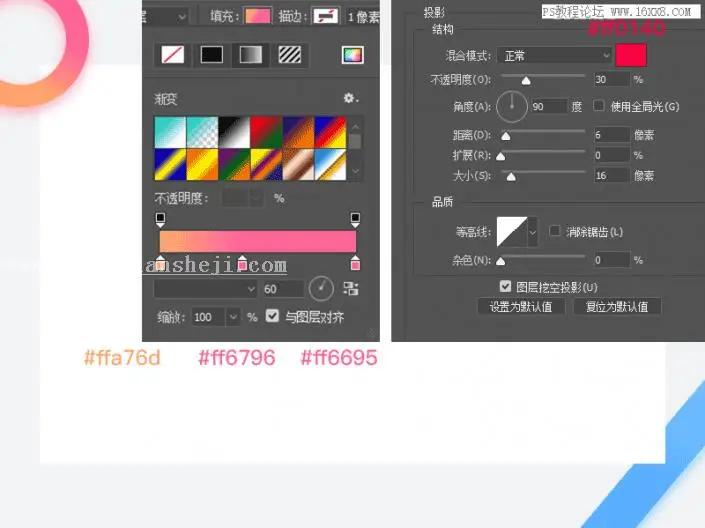
Task: Click the stroke width field 1 像素
Action: 363,17
